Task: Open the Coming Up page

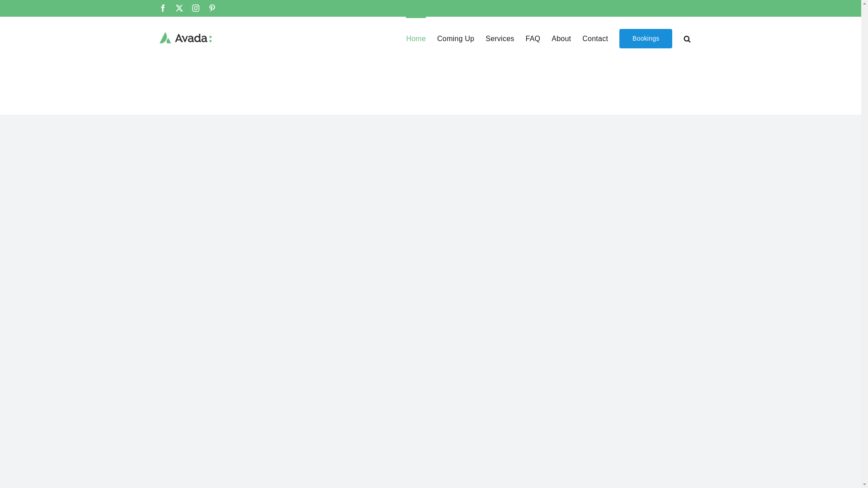Action: point(455,39)
